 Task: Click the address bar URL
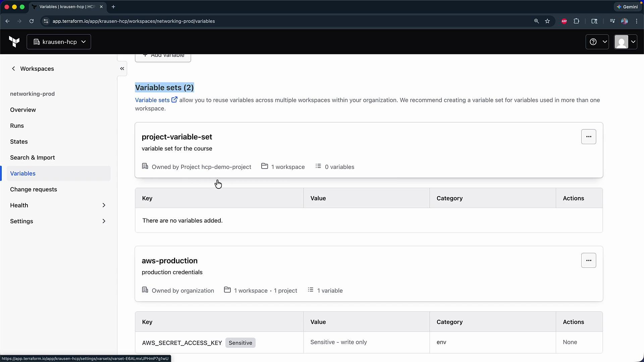pyautogui.click(x=133, y=21)
